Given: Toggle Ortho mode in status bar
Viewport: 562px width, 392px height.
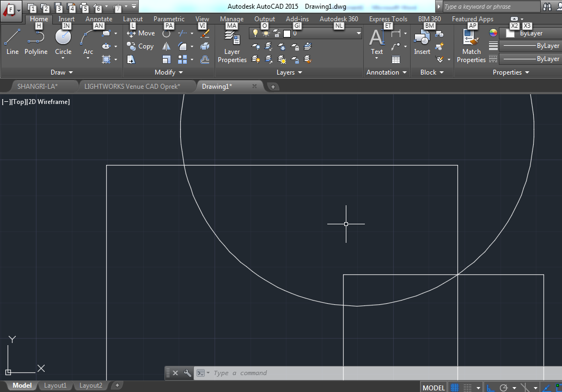Looking at the screenshot, I should 490,387.
